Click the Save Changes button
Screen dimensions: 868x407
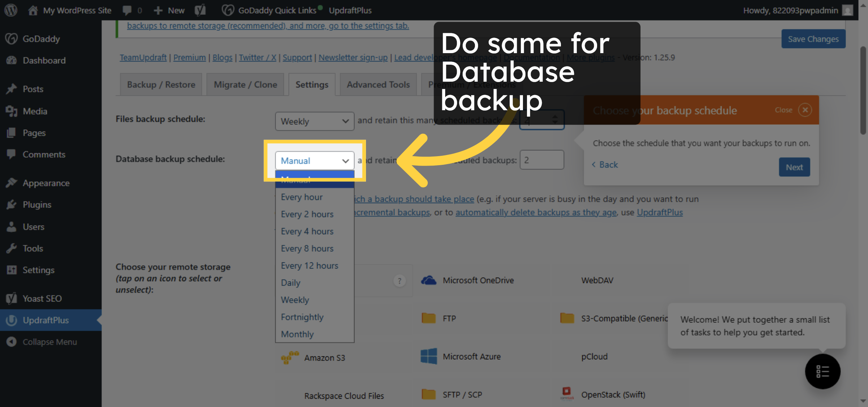pos(813,39)
